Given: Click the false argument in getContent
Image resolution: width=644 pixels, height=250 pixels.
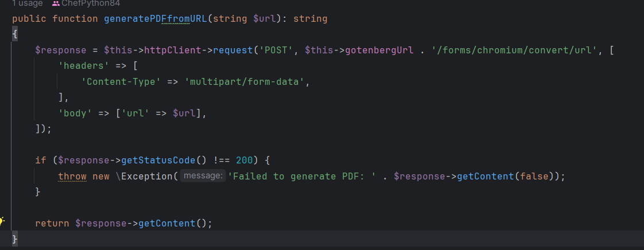Looking at the screenshot, I should tap(534, 176).
